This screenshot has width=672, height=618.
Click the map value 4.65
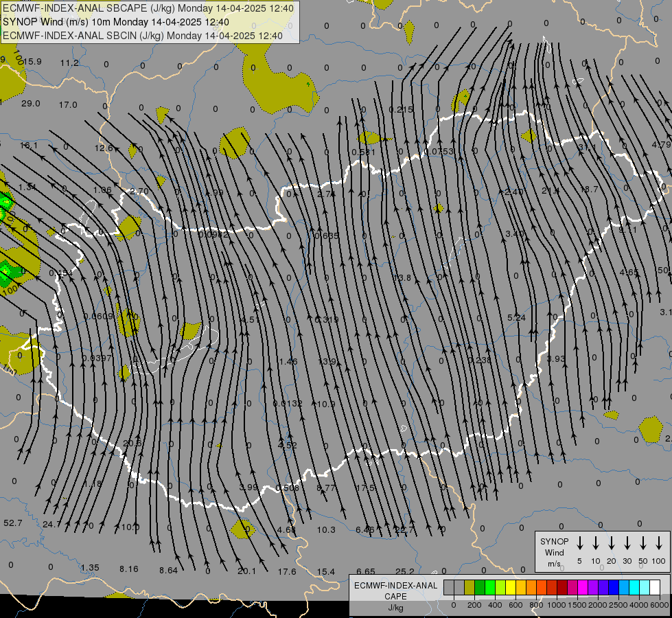click(x=629, y=273)
